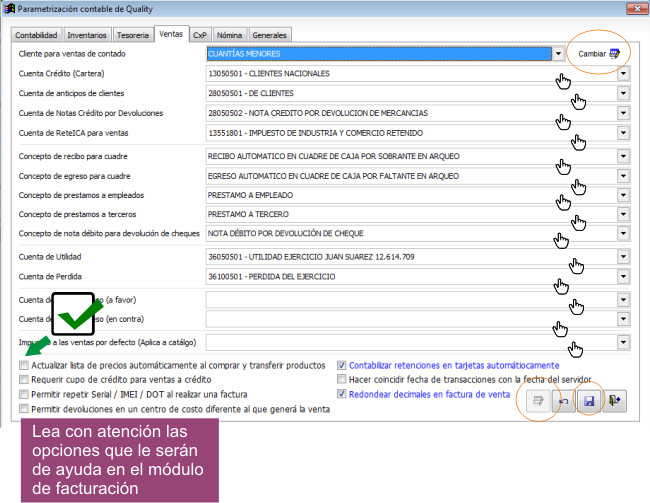
Task: Open the nota débito devolución de cheques dropdown
Action: pos(623,233)
